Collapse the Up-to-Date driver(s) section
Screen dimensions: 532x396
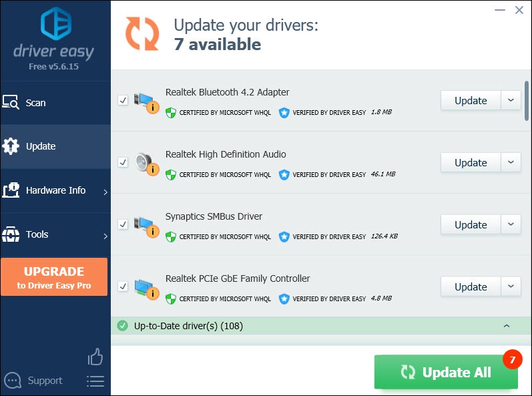click(x=507, y=326)
